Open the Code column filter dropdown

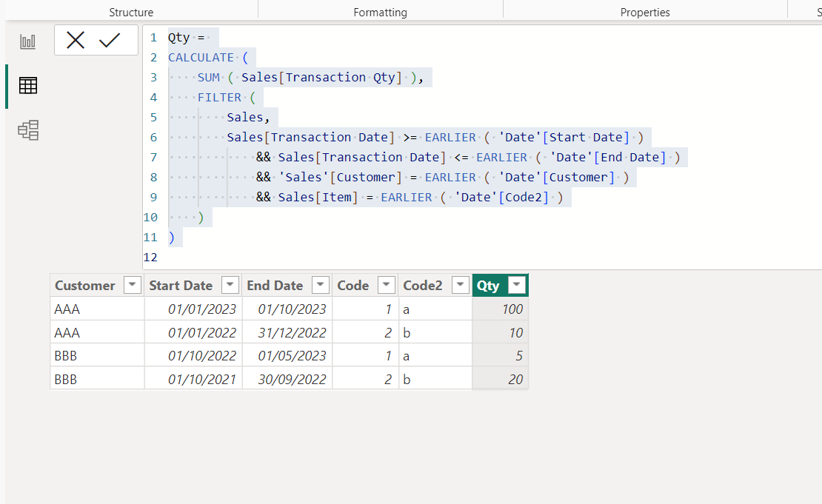tap(387, 285)
